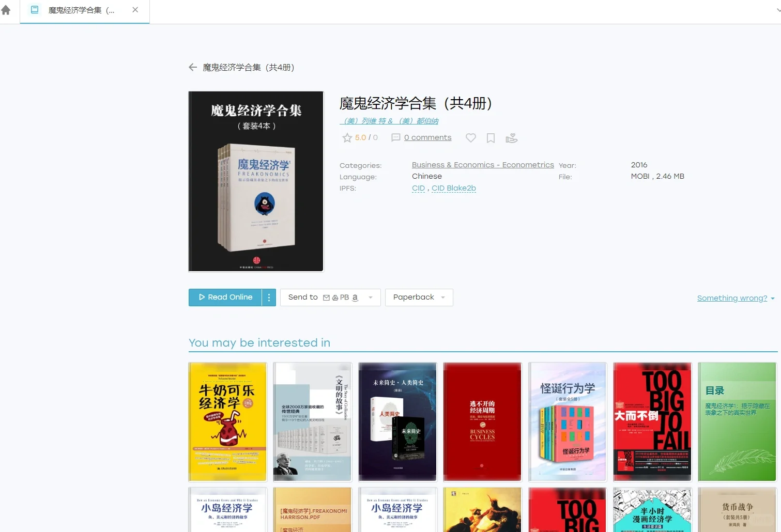Open the 大而不倒 Too Big To Fail cover
Screen dimensions: 781x532
click(x=652, y=421)
